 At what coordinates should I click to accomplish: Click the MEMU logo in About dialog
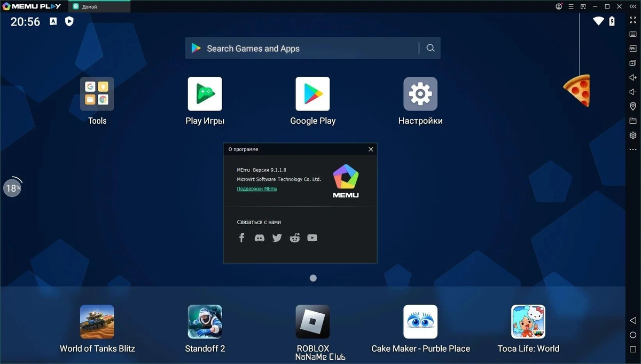click(346, 181)
